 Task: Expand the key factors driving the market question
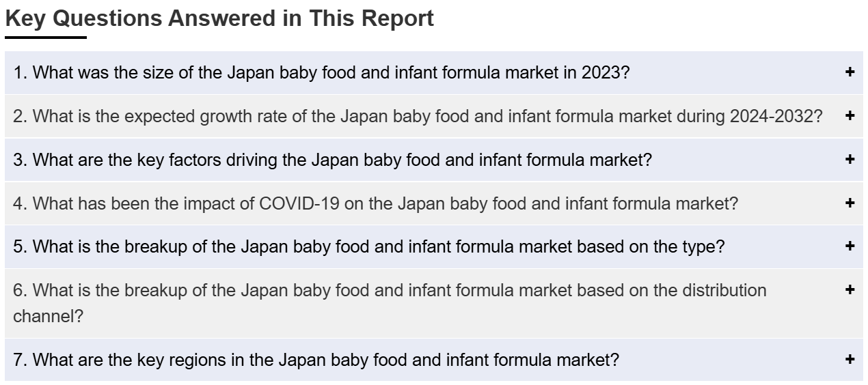[333, 160]
